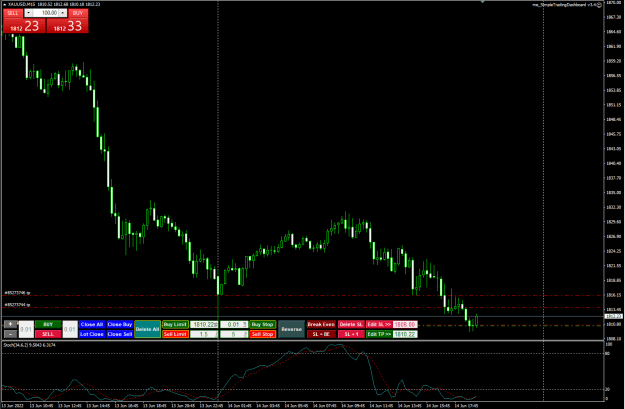Click the chart shift triangle marker at top
The image size is (625, 409).
(483, 2)
